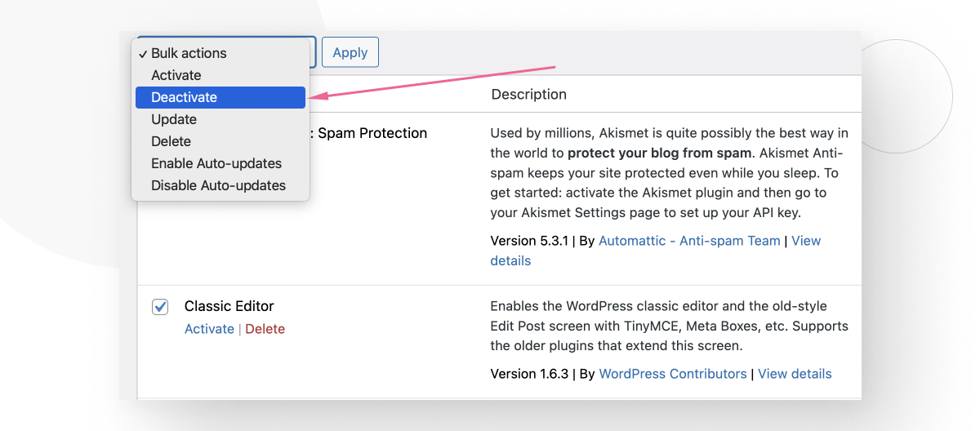The height and width of the screenshot is (431, 980).
Task: Click the Version 1.6.3 text
Action: (530, 374)
